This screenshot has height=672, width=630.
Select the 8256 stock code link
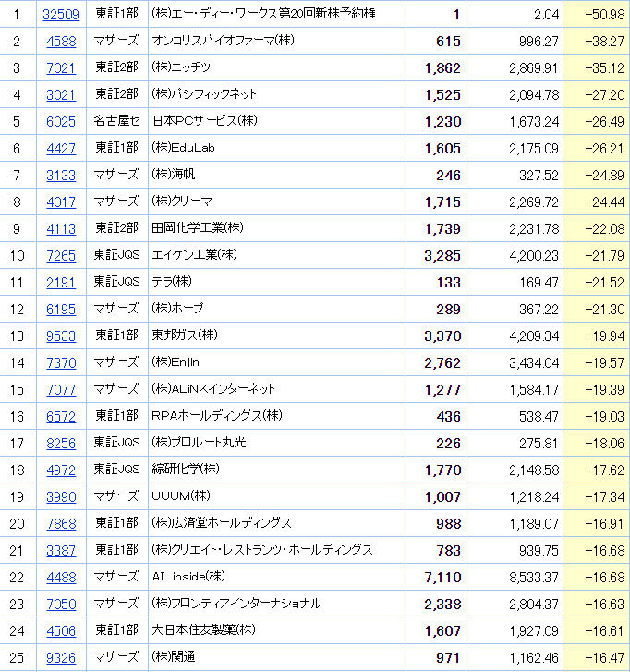pos(61,444)
